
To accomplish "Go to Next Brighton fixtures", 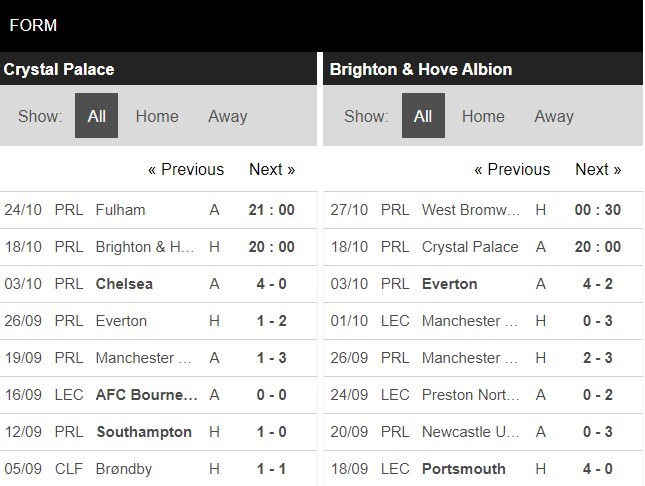I will [598, 170].
